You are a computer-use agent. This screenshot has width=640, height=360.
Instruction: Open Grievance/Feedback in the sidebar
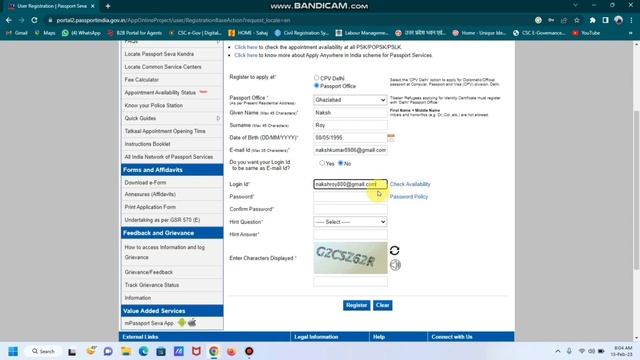(x=149, y=272)
